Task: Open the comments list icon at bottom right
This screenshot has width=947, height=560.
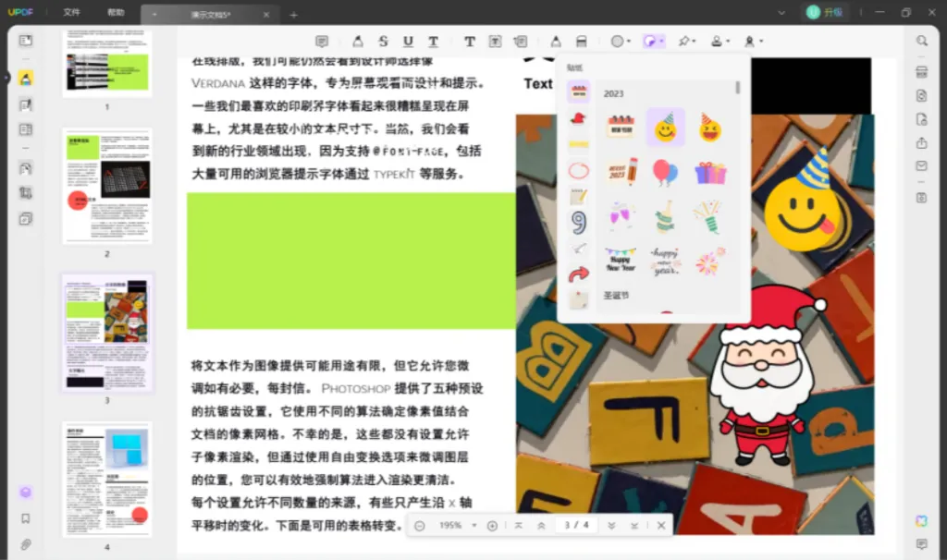Action: [x=922, y=544]
